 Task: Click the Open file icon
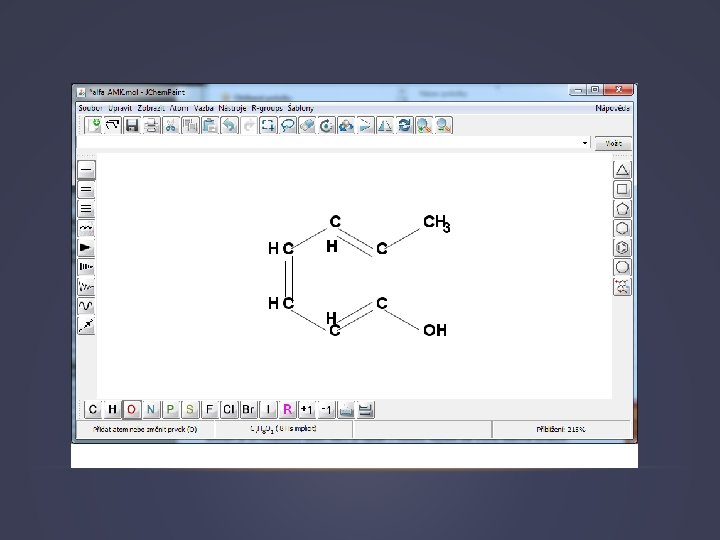pyautogui.click(x=112, y=125)
